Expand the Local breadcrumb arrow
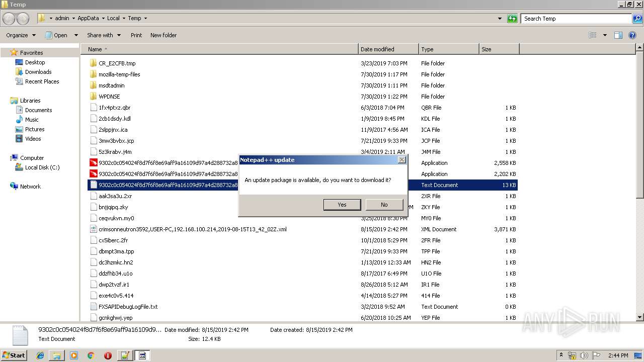This screenshot has width=644, height=362. click(124, 19)
